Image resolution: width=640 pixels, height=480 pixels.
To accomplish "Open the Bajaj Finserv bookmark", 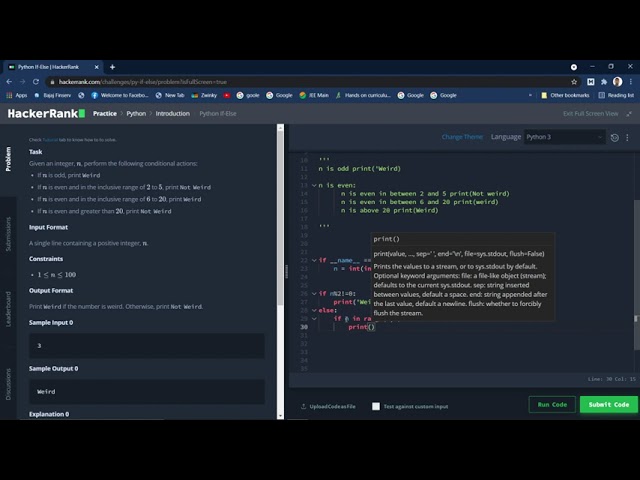I will point(52,95).
